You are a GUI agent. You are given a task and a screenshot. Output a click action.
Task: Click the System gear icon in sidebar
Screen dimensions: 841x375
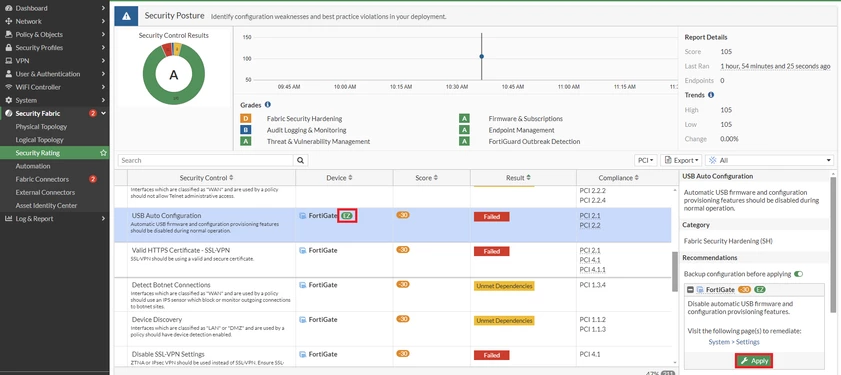8,100
